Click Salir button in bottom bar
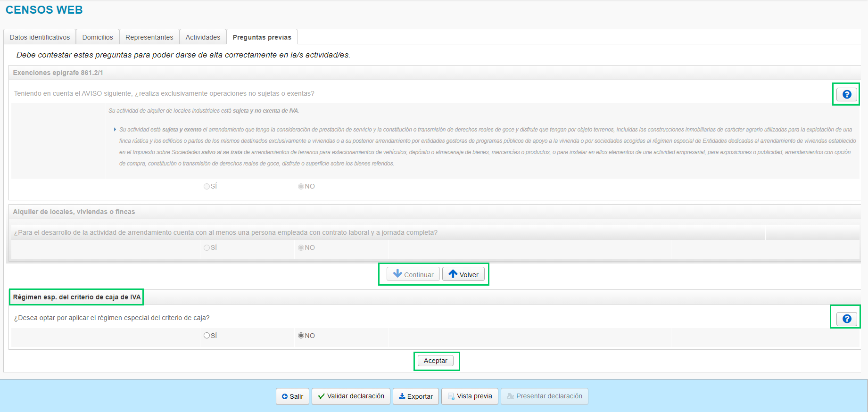868x412 pixels. coord(292,396)
